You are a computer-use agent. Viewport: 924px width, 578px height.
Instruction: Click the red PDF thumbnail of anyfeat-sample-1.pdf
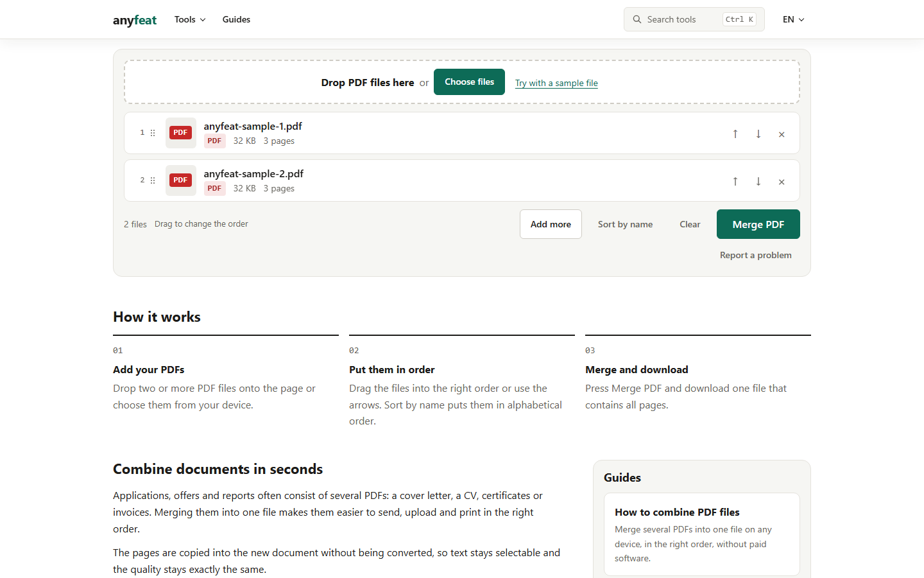[181, 133]
